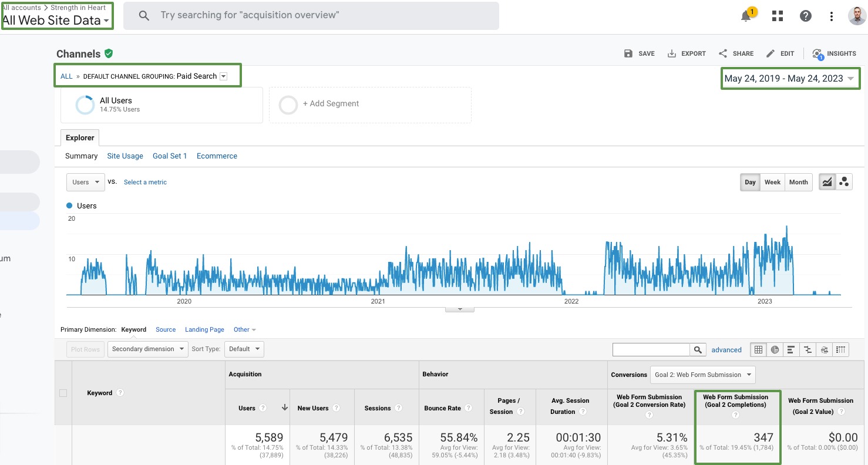Screen dimensions: 868x465
Task: Click the help icon beside Bounce Rate
Action: 469,408
